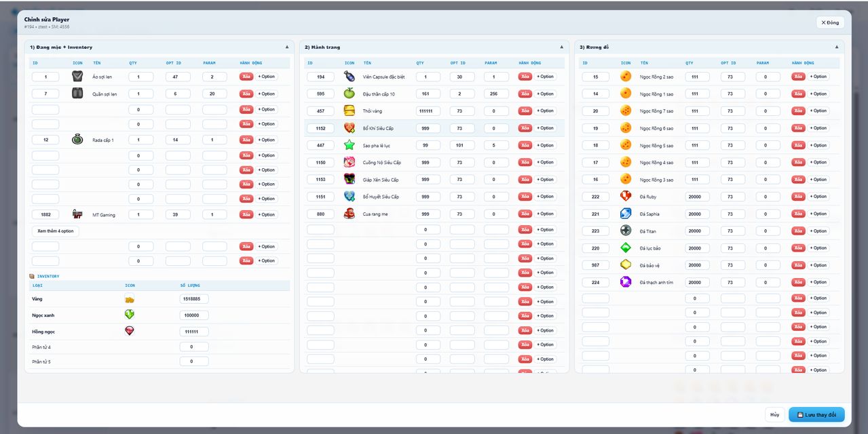Click the Hủy button
The width and height of the screenshot is (868, 434).
point(774,414)
